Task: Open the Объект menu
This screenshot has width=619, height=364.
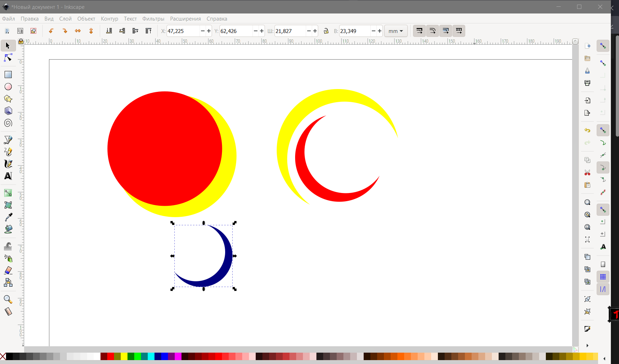Action: pyautogui.click(x=86, y=19)
